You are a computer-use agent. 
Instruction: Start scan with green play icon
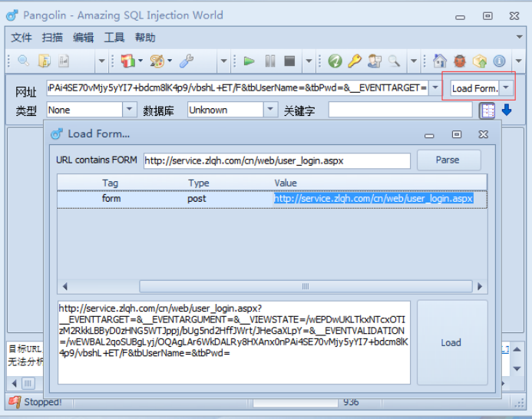249,61
